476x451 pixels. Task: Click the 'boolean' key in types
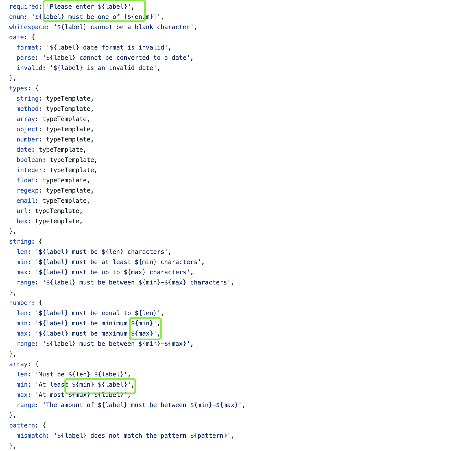[29, 160]
